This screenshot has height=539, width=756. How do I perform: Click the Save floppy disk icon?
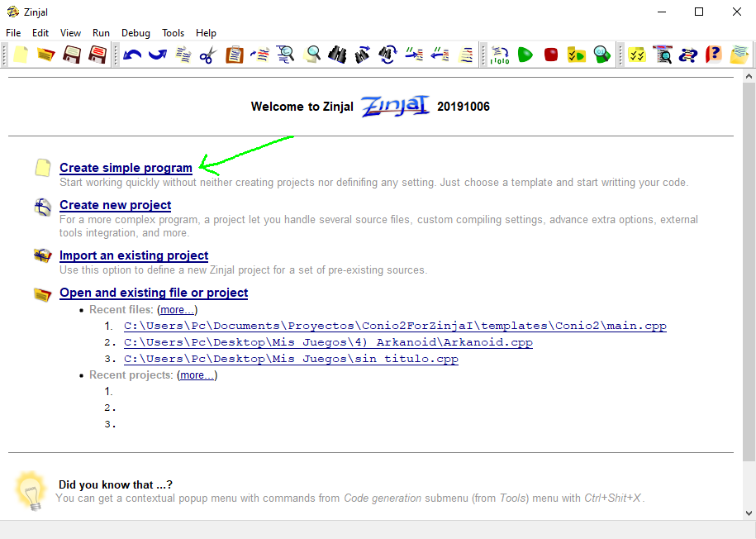pyautogui.click(x=72, y=55)
